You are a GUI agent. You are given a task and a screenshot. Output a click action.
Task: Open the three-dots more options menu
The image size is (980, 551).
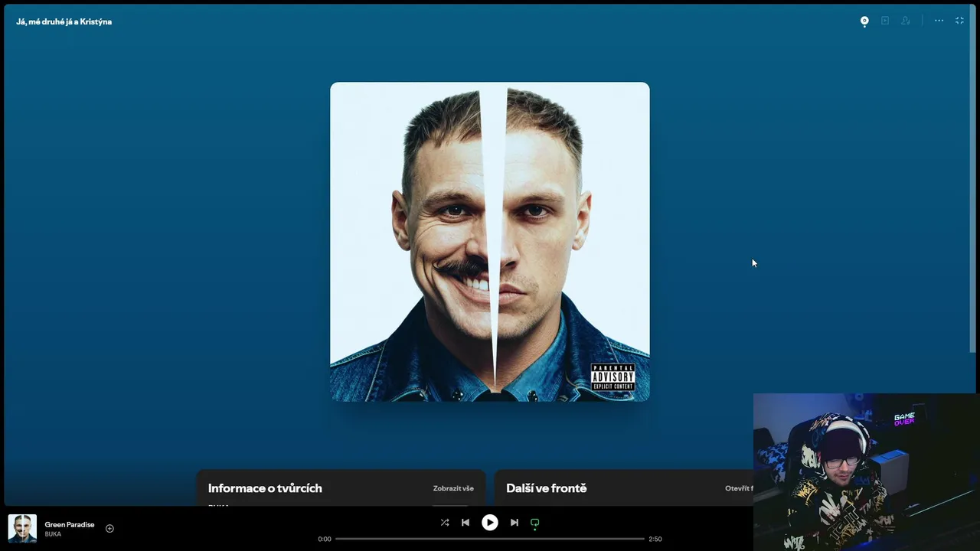point(939,21)
